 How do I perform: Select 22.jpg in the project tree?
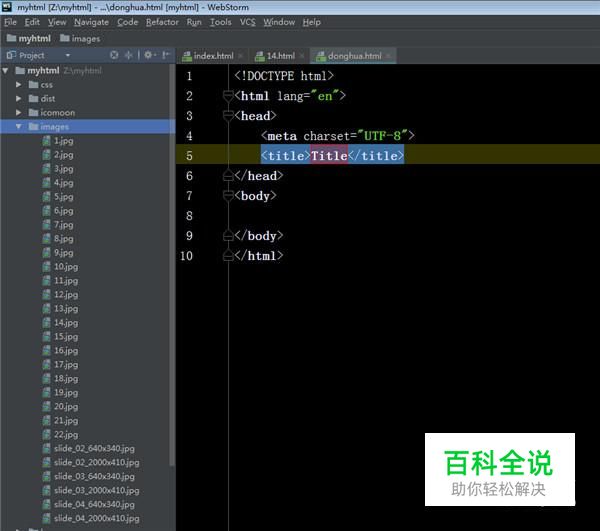[x=66, y=435]
